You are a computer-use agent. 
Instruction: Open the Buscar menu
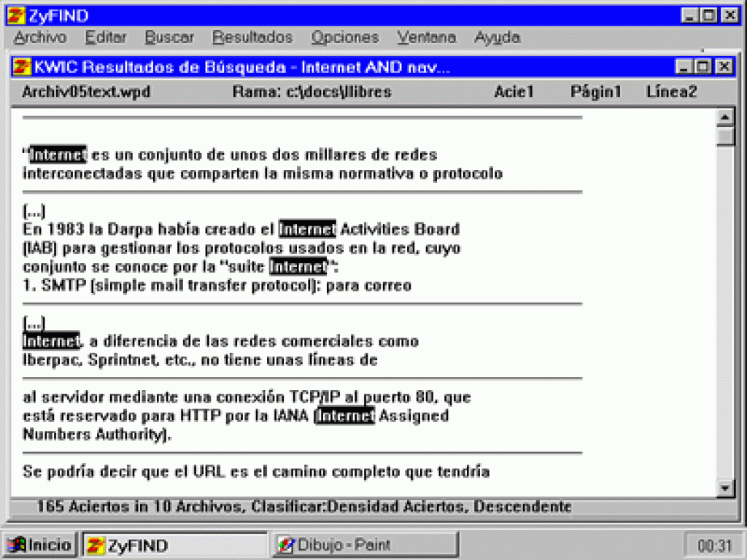pos(169,37)
